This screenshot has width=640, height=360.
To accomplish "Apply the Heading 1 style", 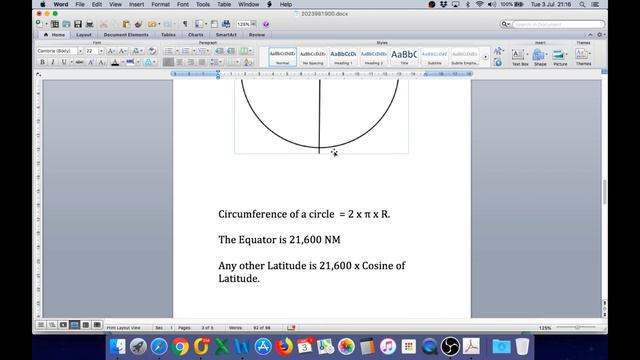I will click(343, 57).
